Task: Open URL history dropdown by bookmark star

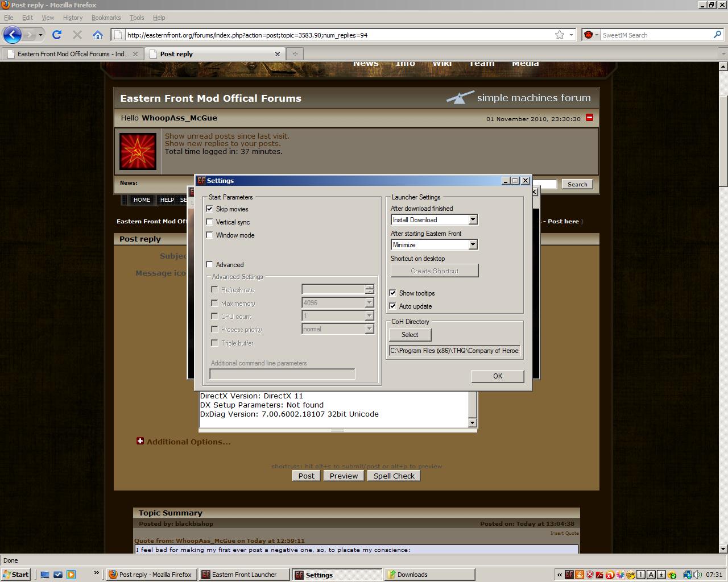Action: (x=571, y=35)
